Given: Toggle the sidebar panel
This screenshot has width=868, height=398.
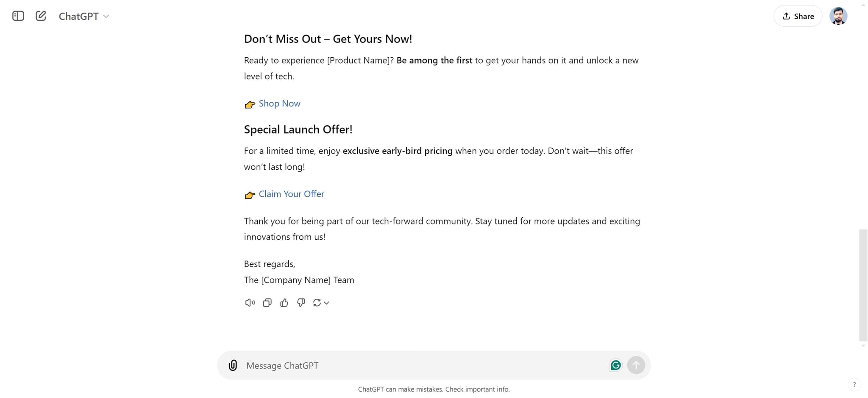Looking at the screenshot, I should click(x=18, y=16).
